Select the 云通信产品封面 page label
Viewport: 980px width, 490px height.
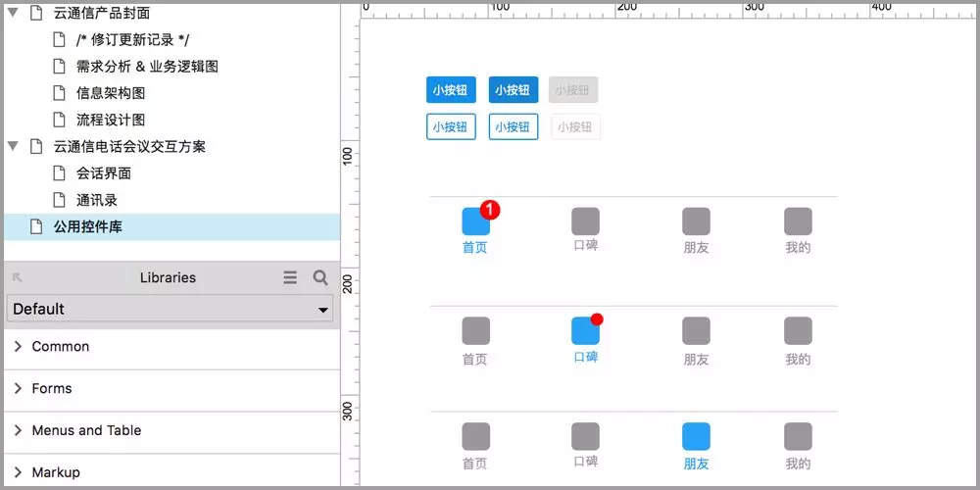coord(102,13)
